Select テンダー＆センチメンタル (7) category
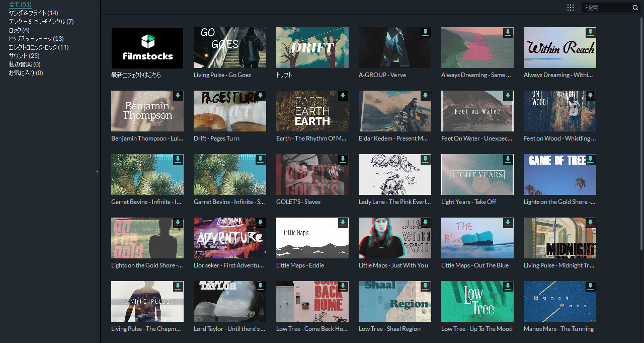Image resolution: width=644 pixels, height=343 pixels. coord(41,22)
